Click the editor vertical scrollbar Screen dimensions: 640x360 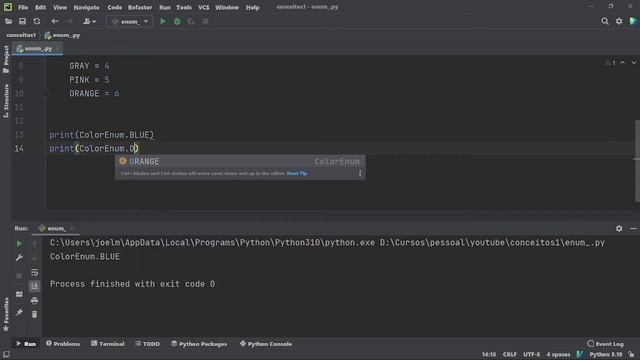click(x=637, y=161)
